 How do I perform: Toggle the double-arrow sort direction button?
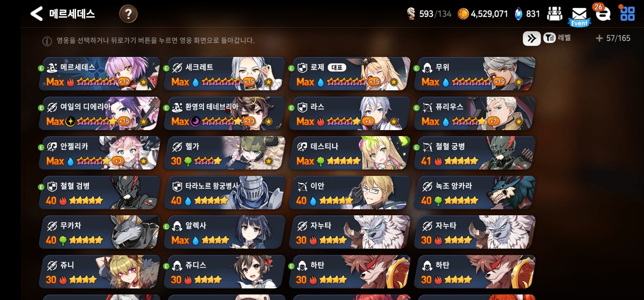click(x=531, y=38)
